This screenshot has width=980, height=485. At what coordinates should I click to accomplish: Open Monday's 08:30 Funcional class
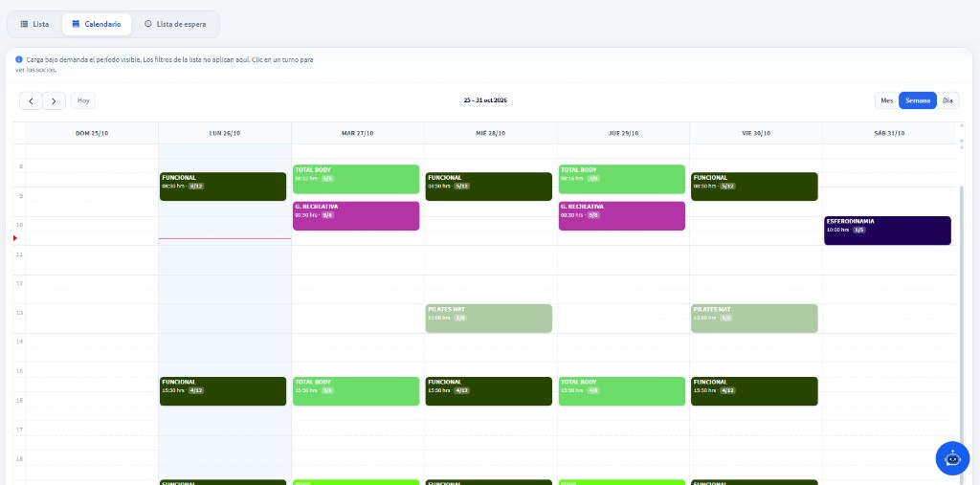223,187
